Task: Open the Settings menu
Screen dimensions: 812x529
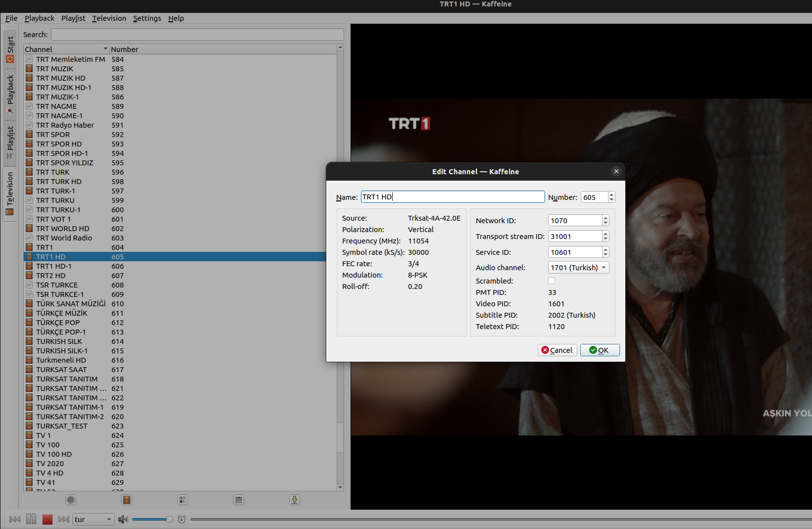Action: click(x=147, y=18)
